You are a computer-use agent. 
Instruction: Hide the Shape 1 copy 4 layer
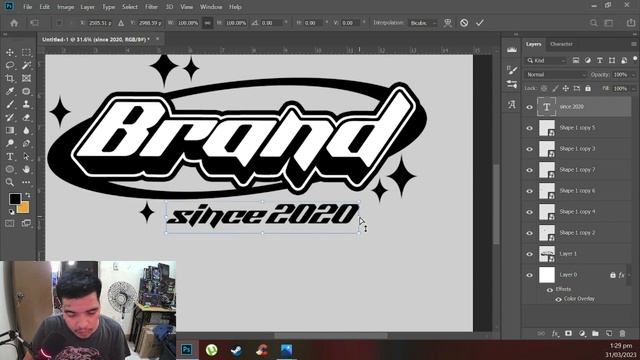[529, 212]
